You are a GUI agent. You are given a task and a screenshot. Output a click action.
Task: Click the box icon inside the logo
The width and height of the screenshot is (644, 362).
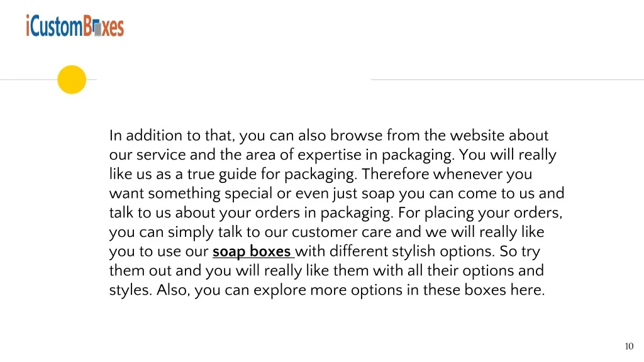click(97, 28)
